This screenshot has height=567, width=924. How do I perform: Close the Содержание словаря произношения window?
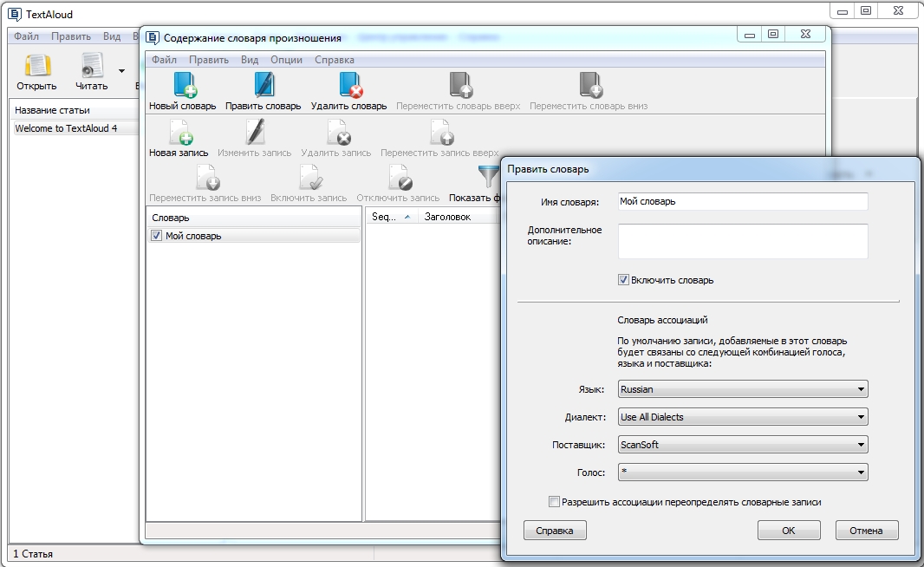(x=805, y=35)
